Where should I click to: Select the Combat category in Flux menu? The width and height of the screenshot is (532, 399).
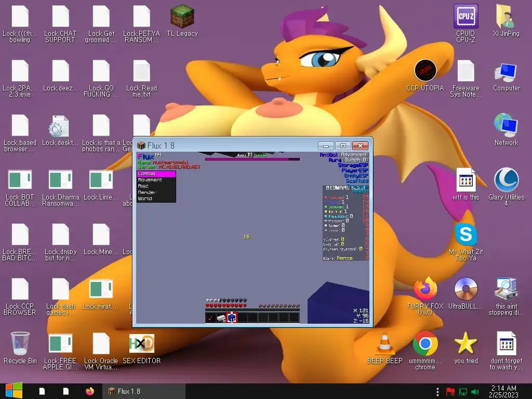click(156, 174)
